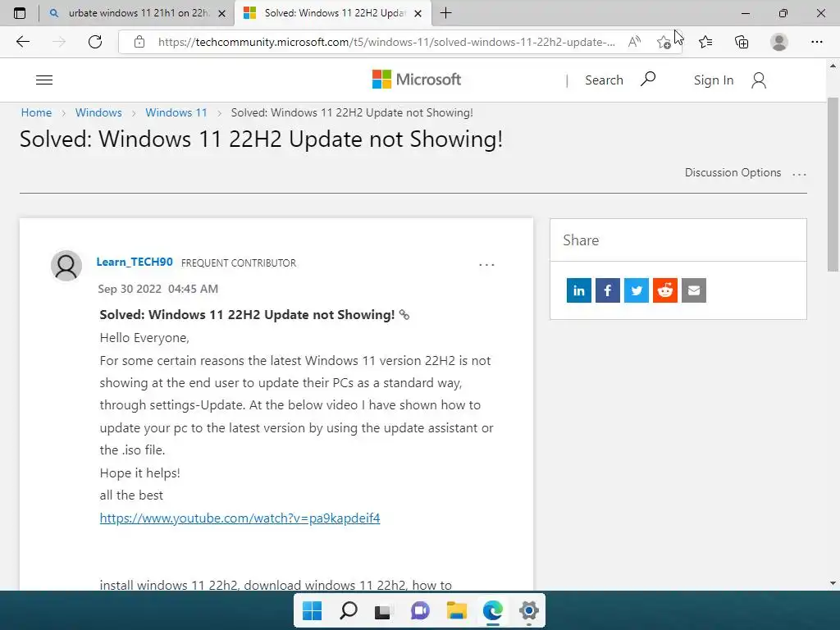Open Read aloud icon in address bar

[x=634, y=42]
